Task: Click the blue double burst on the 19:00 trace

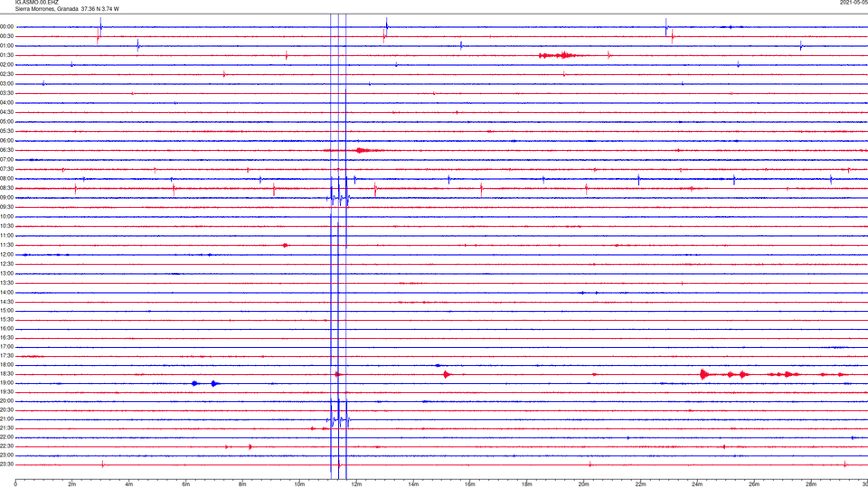Action: (x=205, y=383)
